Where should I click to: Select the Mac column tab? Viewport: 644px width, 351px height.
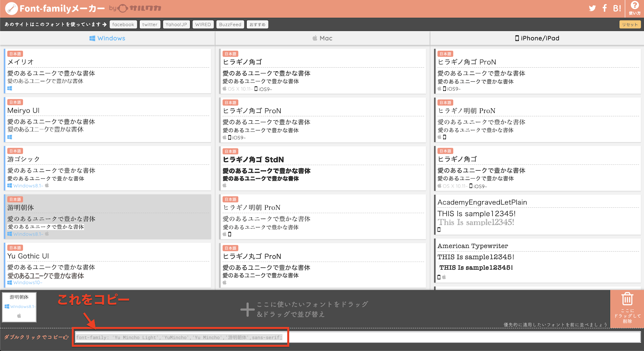322,38
